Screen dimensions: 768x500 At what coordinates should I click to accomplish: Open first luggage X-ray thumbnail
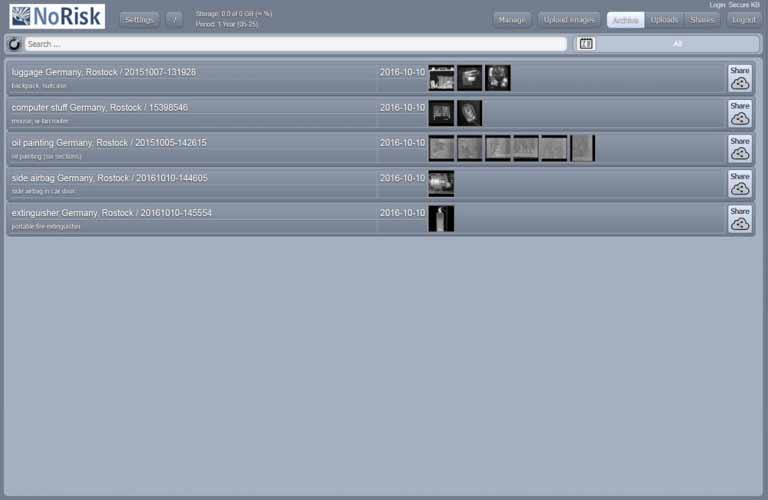tap(441, 78)
